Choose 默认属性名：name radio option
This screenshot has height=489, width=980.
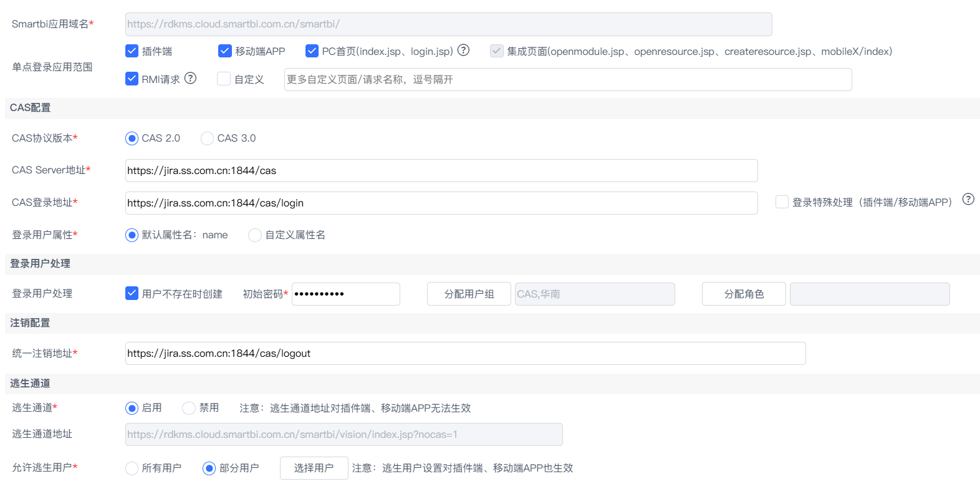coord(132,235)
